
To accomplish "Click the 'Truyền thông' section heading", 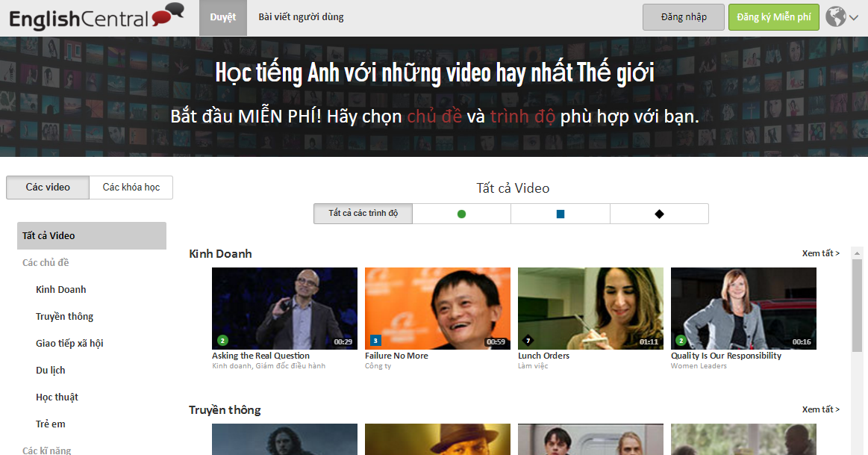I will pos(225,410).
